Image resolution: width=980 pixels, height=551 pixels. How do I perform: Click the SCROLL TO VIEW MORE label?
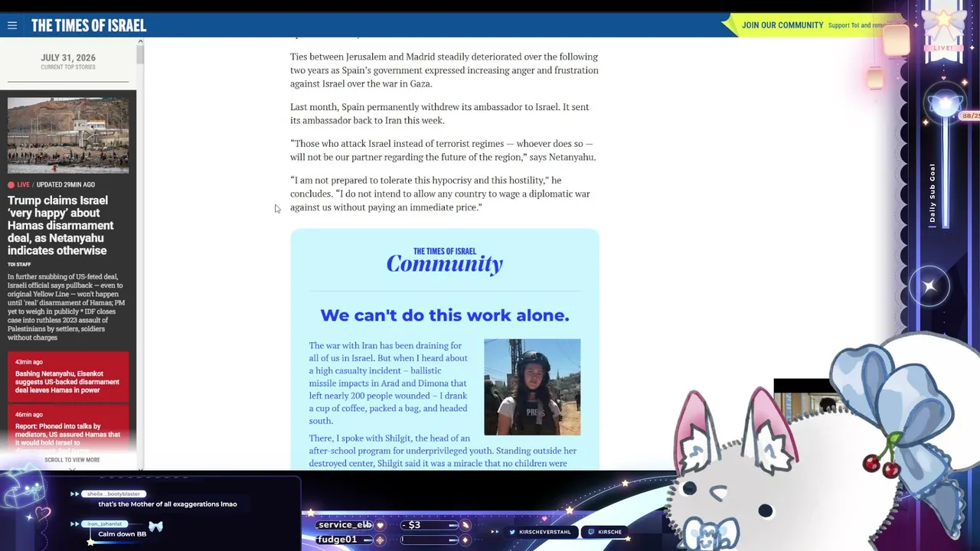coord(72,460)
